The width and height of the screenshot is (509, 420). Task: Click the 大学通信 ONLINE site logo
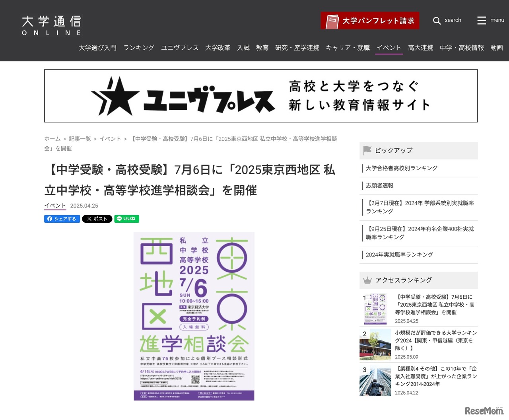(x=52, y=26)
